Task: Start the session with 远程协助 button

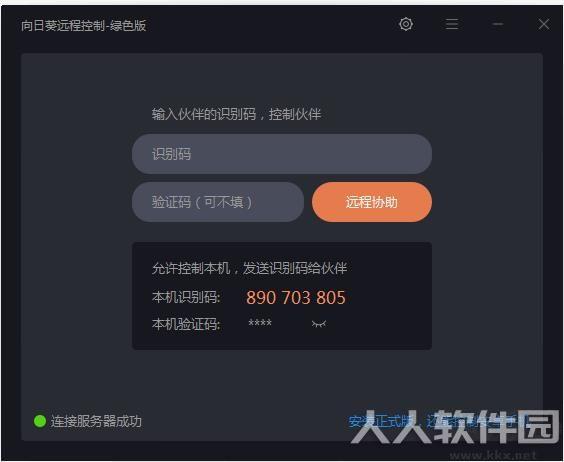Action: [372, 202]
